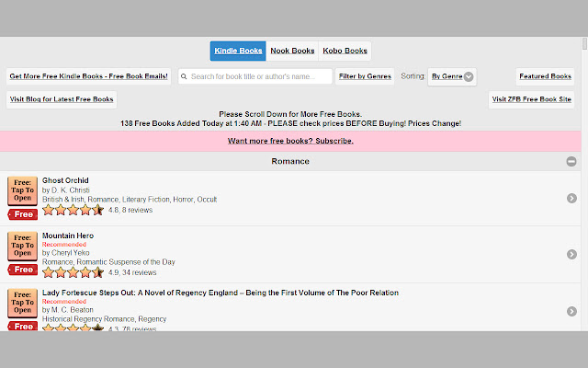Image resolution: width=588 pixels, height=368 pixels.
Task: Open Mountain Hero via its right arrow
Action: tap(571, 254)
